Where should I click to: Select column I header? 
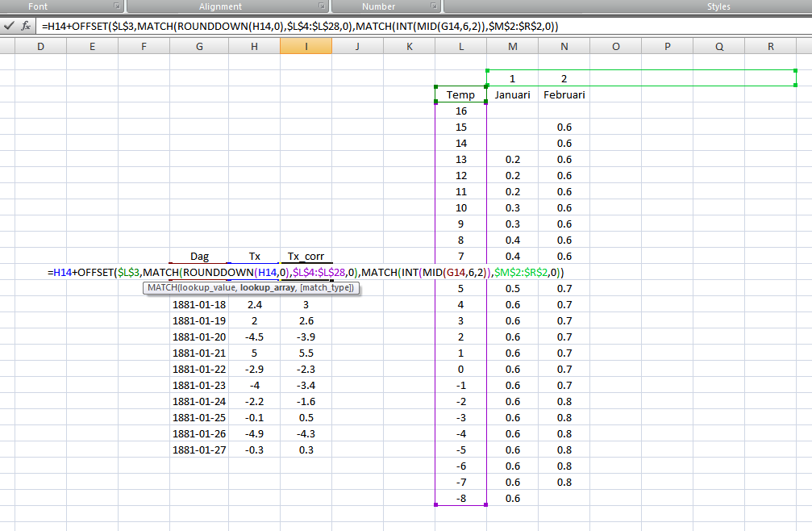306,47
